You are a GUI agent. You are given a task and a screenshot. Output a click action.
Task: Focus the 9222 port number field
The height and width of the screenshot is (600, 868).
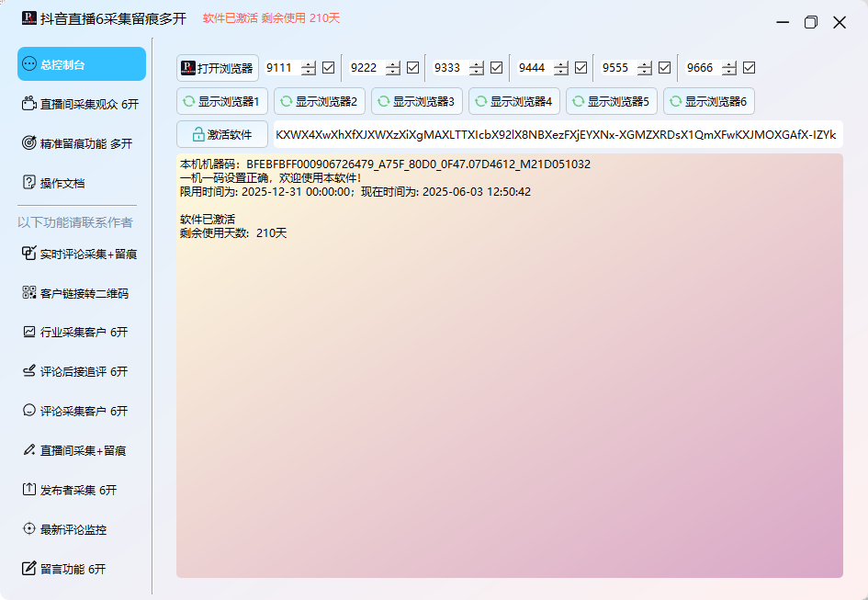click(367, 68)
